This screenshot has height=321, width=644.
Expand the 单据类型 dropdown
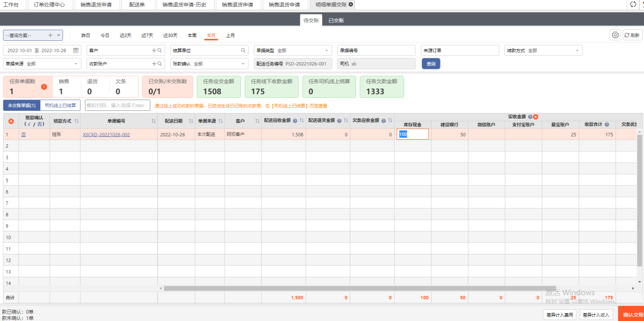coord(327,50)
